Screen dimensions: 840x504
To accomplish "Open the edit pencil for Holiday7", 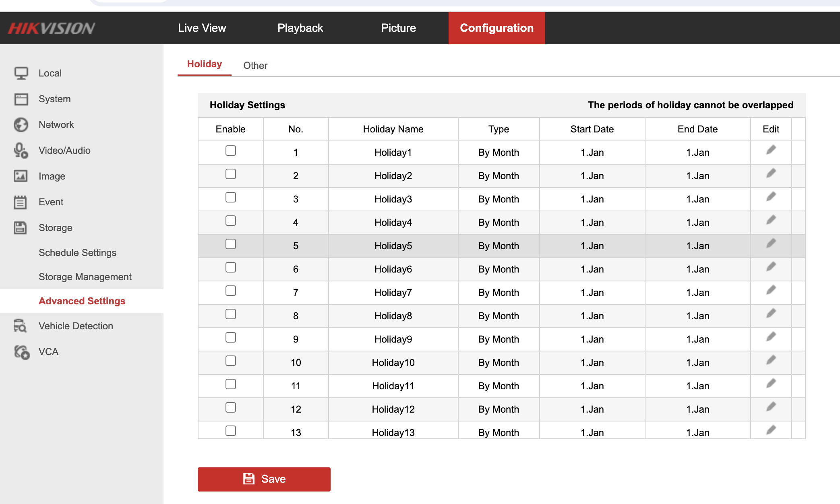I will (771, 291).
